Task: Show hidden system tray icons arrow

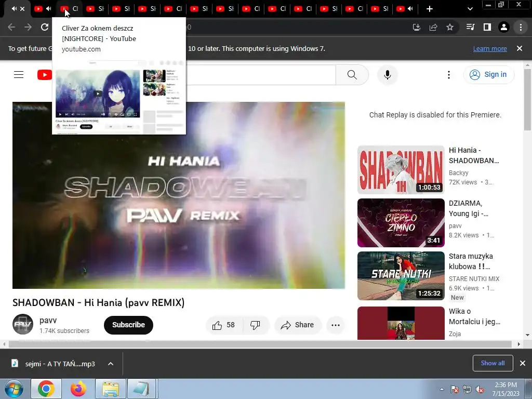Action: pyautogui.click(x=442, y=389)
